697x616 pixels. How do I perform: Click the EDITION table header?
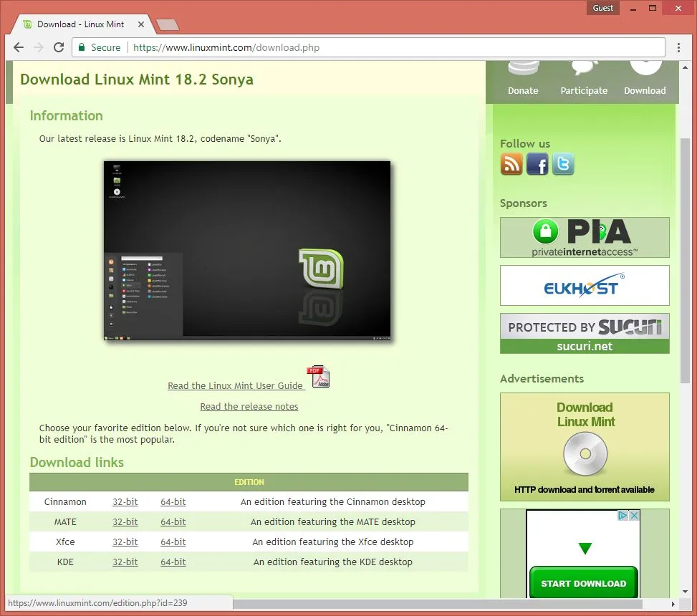click(249, 482)
